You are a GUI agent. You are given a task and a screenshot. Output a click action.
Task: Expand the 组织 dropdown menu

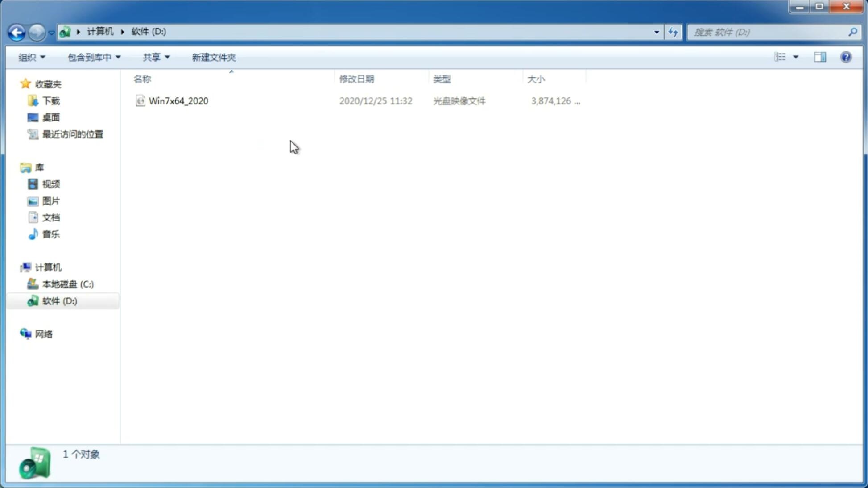pos(31,57)
